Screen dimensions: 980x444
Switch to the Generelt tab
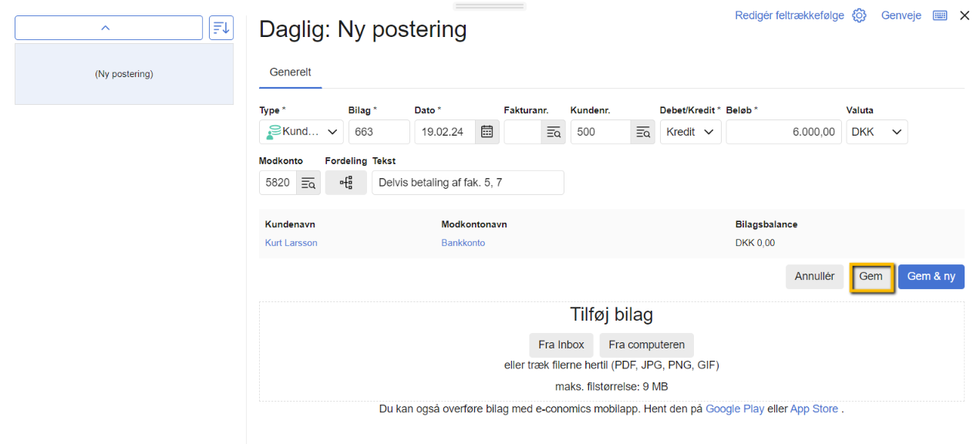coord(290,72)
